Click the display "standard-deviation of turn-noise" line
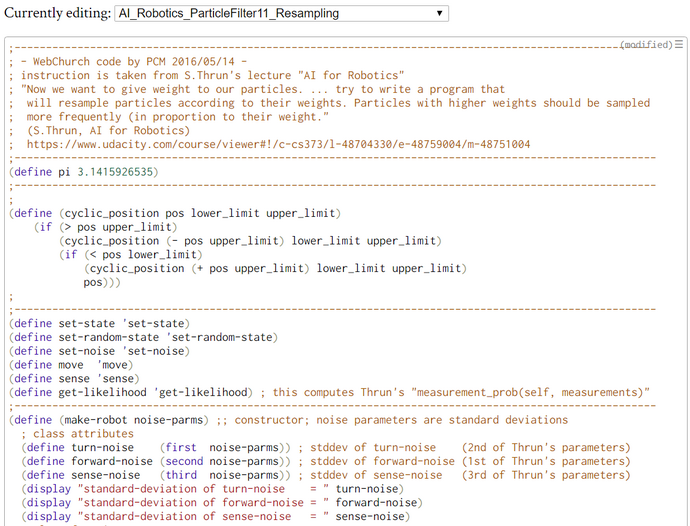This screenshot has height=526, width=690. [213, 489]
